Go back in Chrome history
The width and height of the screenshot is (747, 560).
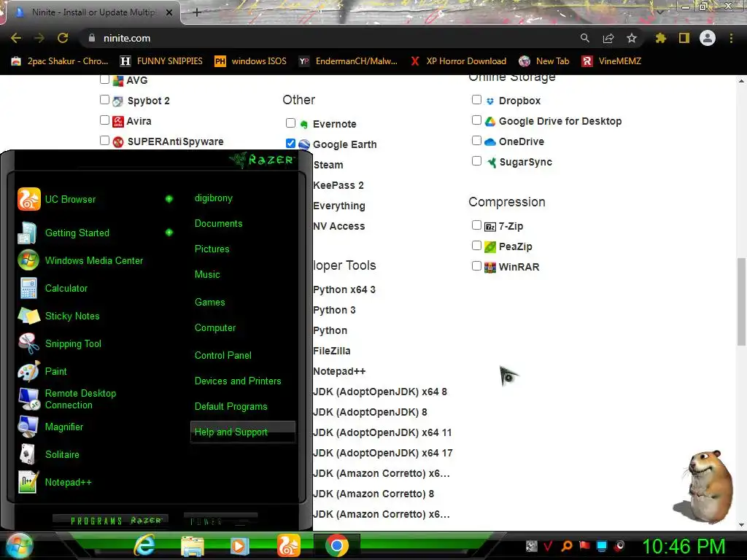click(x=16, y=38)
